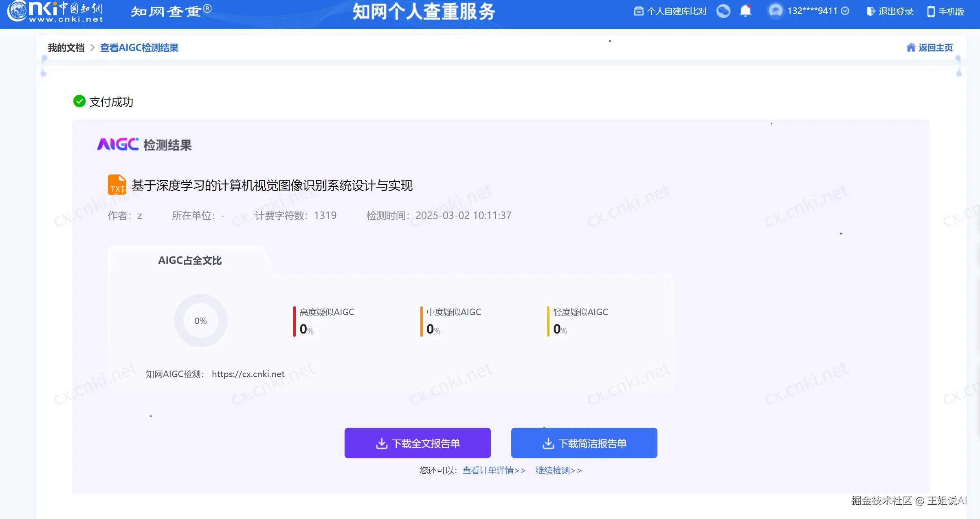Image resolution: width=980 pixels, height=519 pixels.
Task: Click the 个人自建库比对 archive icon
Action: click(x=638, y=11)
